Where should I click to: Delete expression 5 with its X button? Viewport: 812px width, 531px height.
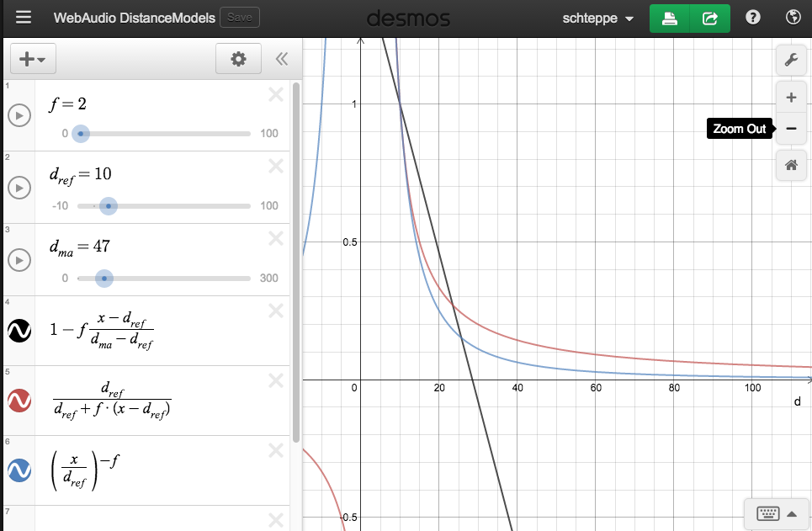click(x=276, y=380)
